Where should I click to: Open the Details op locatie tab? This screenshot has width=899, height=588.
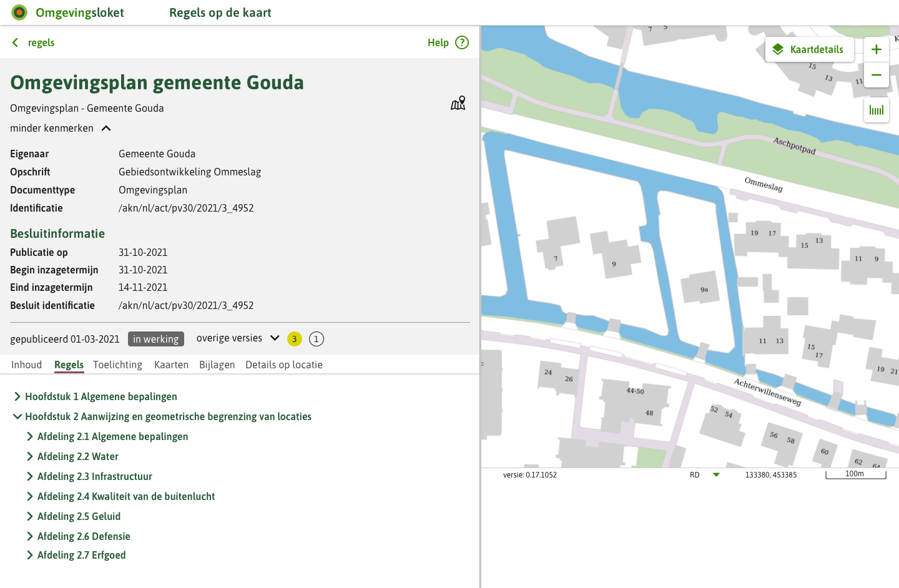tap(284, 365)
